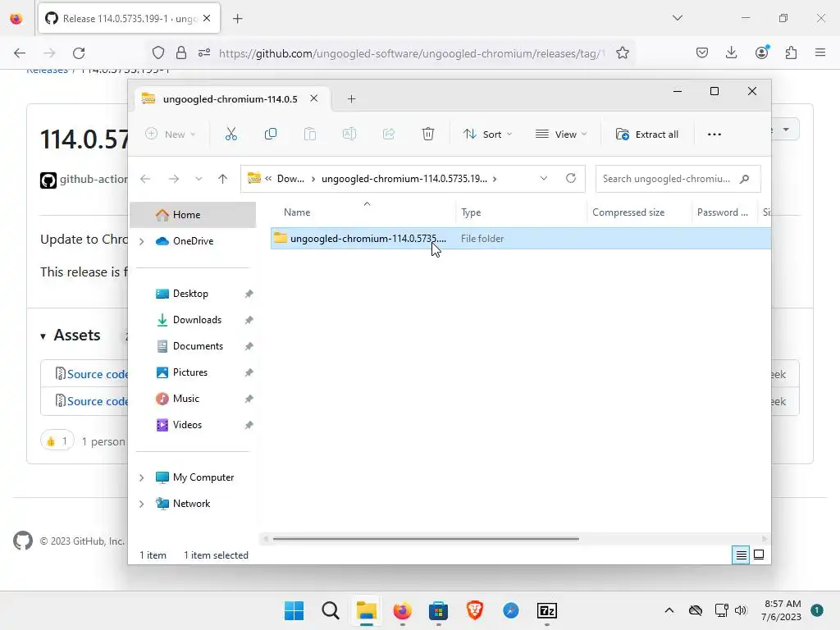This screenshot has height=630, width=840.
Task: Click the Delete trash icon in Explorer toolbar
Action: coord(428,134)
